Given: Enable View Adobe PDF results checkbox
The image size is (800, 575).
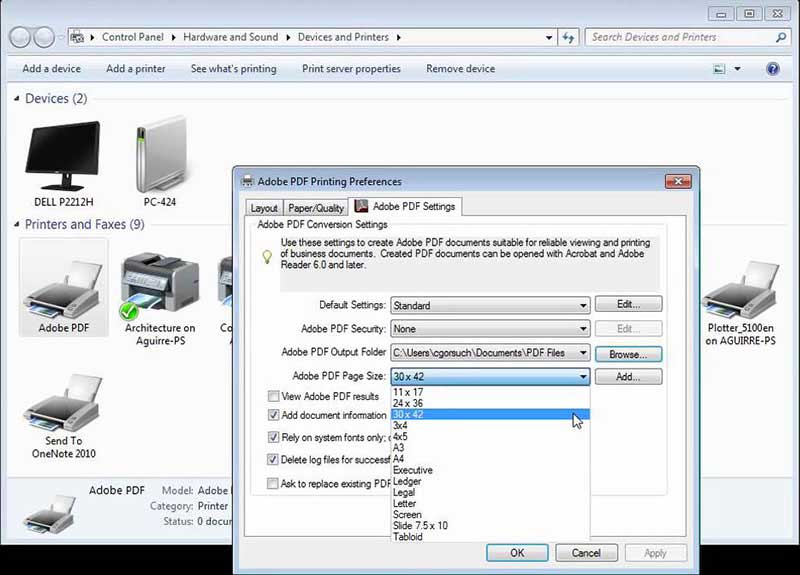Looking at the screenshot, I should click(x=273, y=396).
